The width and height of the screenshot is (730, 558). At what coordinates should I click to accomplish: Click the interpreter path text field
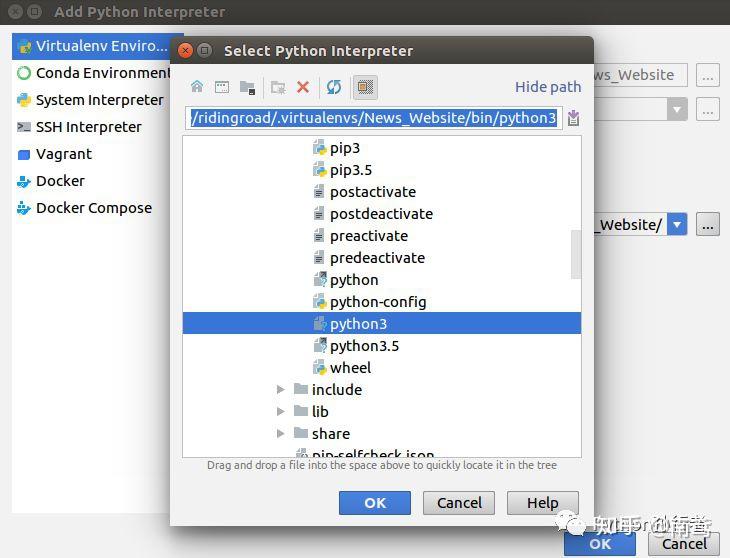(373, 118)
